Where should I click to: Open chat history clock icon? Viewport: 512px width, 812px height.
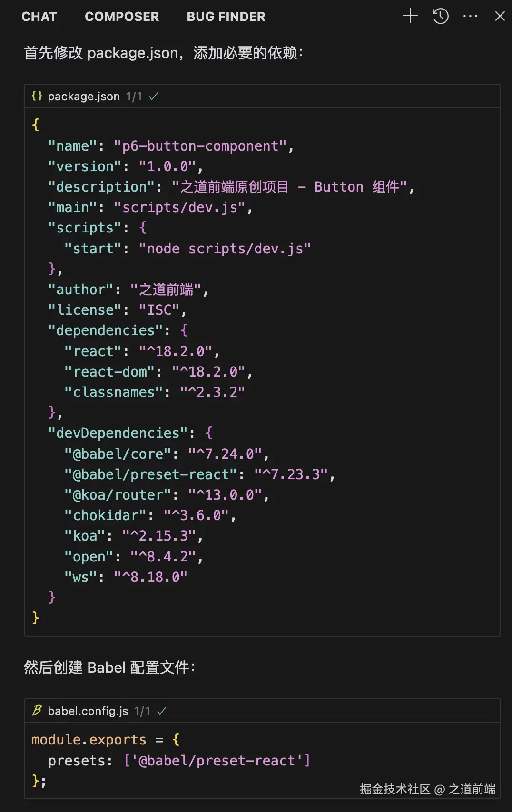[441, 16]
